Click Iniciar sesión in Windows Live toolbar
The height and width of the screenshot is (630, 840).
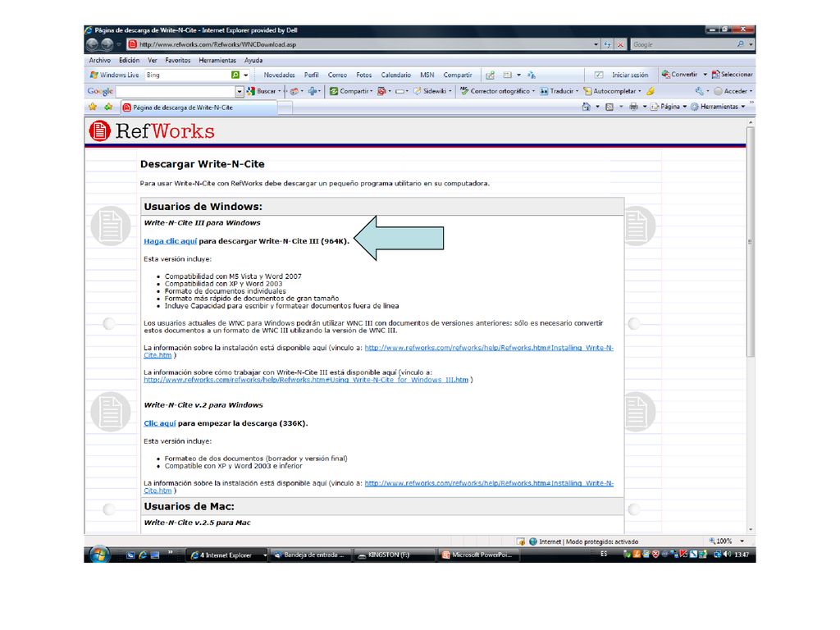click(x=630, y=75)
